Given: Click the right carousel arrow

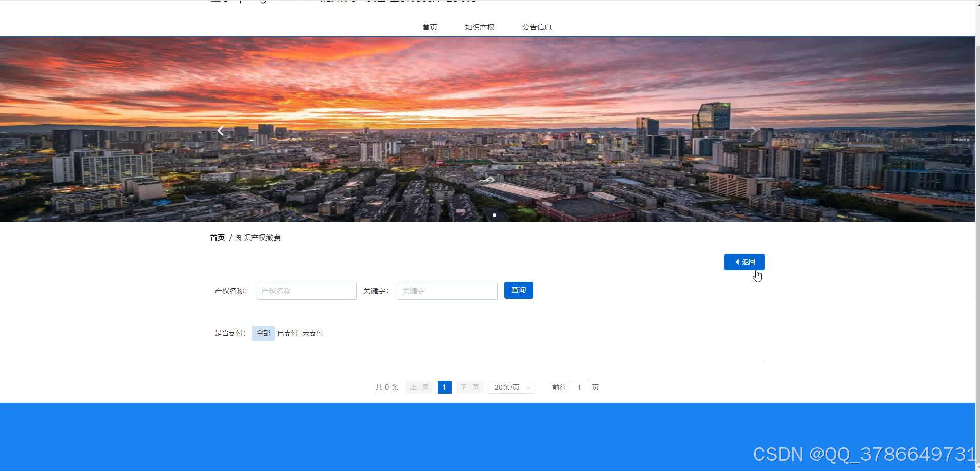Looking at the screenshot, I should click(753, 131).
